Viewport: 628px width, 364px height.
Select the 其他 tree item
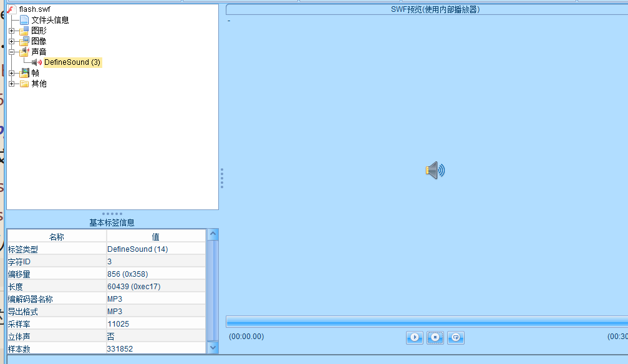click(x=39, y=84)
